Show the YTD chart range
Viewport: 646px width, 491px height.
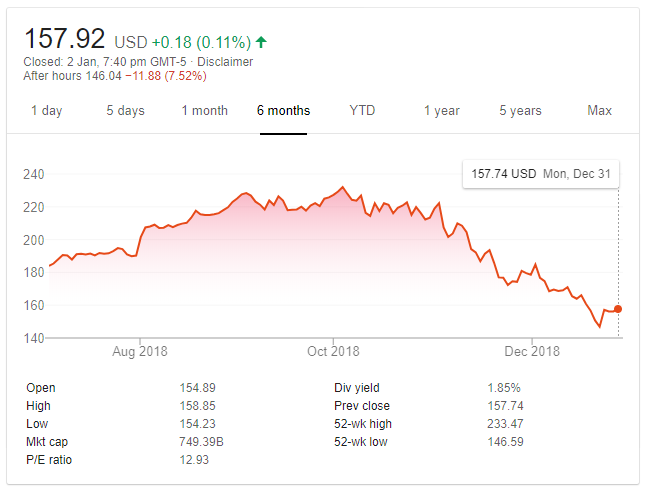point(362,110)
